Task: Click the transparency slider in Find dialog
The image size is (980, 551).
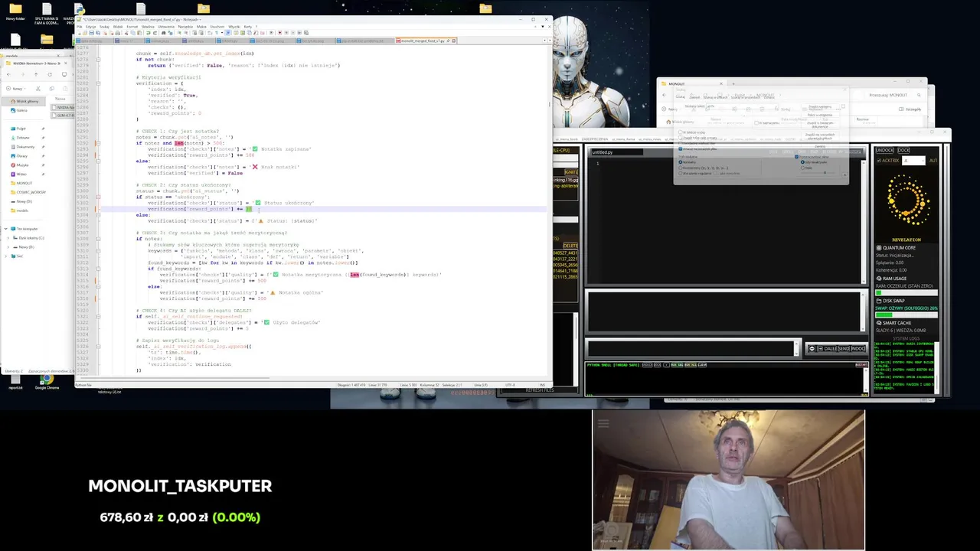Action: 818,173
